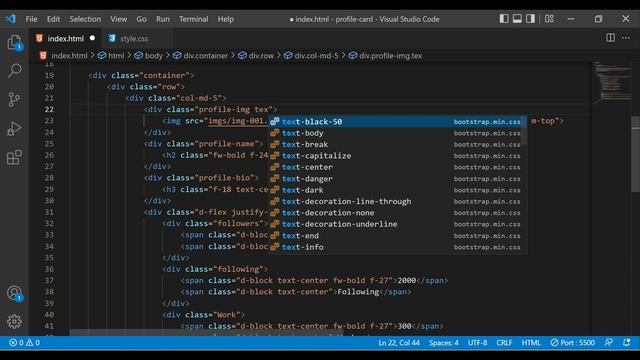
Task: Click the Port : 5500 Live Server indicator
Action: pos(572,342)
